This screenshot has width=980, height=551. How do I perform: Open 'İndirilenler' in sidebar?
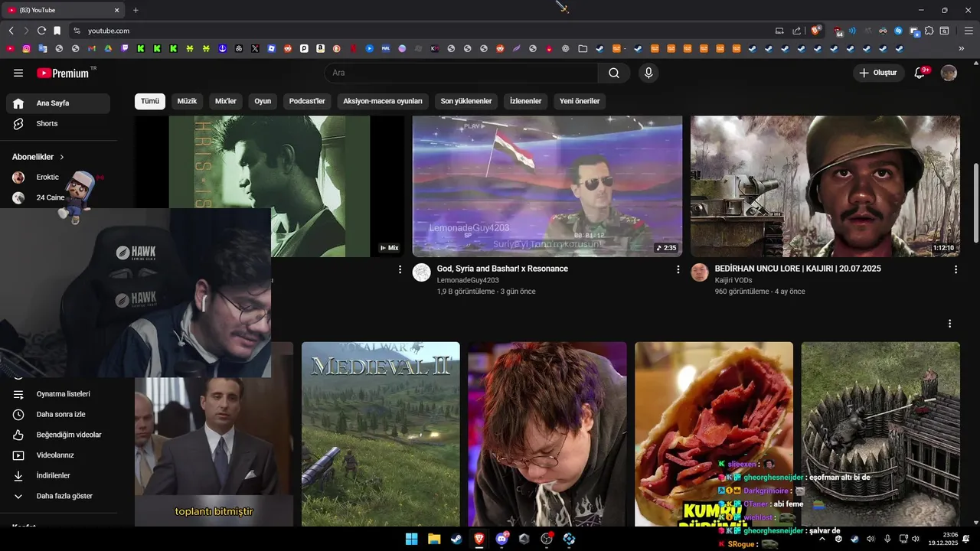[x=58, y=475]
